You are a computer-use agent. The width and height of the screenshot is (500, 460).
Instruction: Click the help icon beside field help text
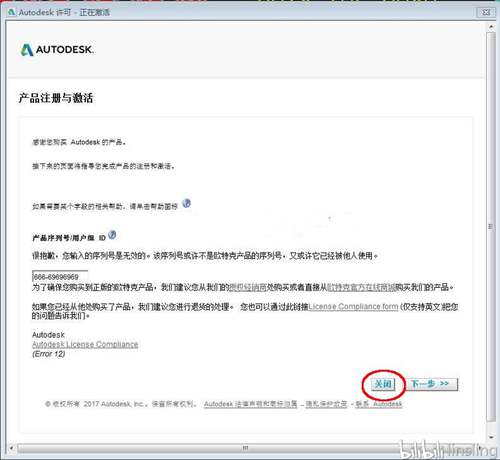coord(186,203)
